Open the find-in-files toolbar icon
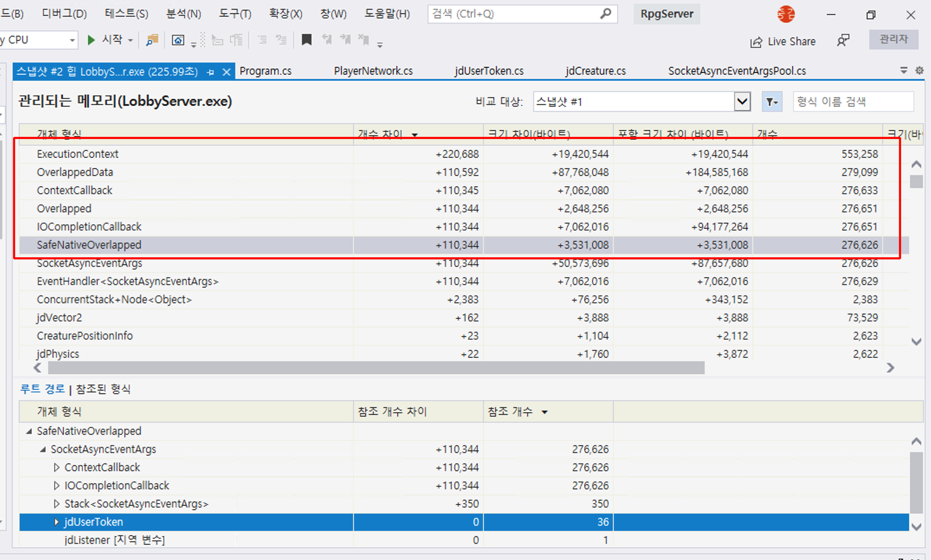 pos(152,40)
